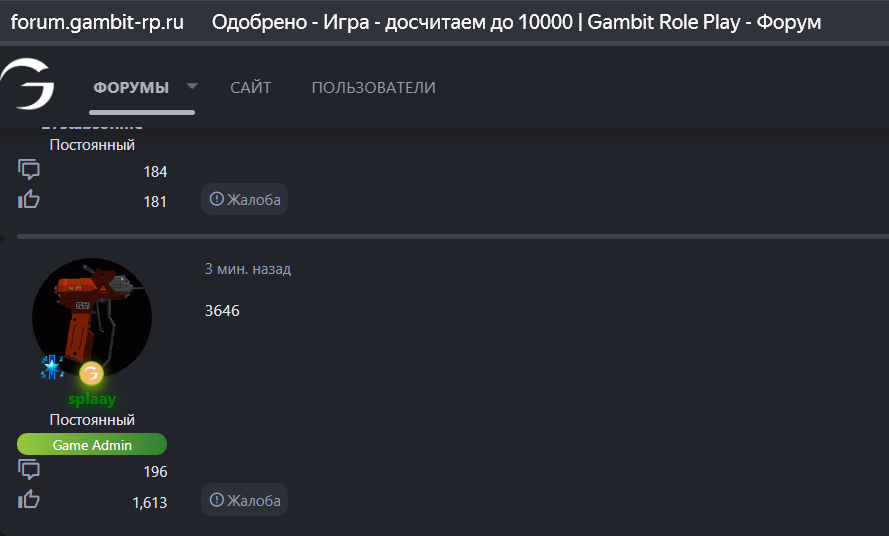This screenshot has width=889, height=536.
Task: Expand the dropdown arrow beside ФОРУМЫ
Action: [192, 86]
